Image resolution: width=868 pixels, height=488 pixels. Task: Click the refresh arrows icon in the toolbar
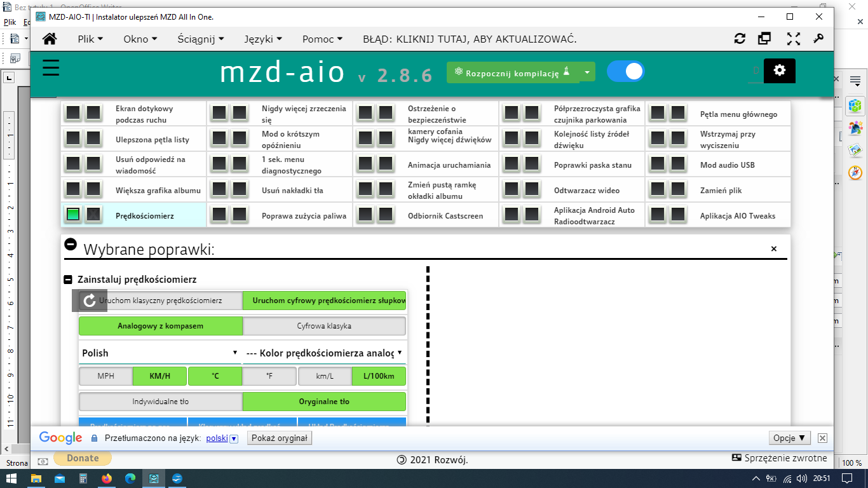[x=740, y=39]
